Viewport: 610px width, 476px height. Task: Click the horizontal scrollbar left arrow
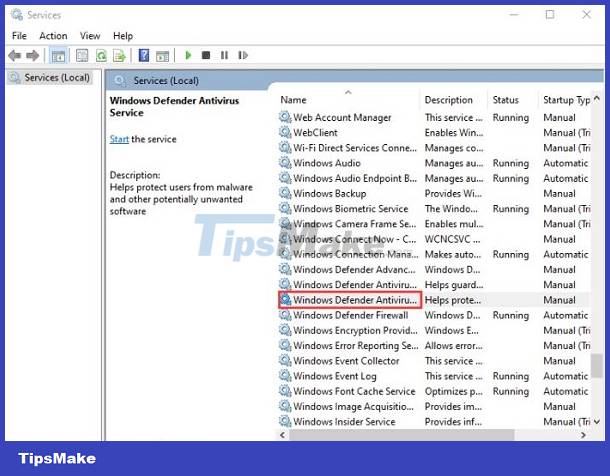click(x=282, y=435)
